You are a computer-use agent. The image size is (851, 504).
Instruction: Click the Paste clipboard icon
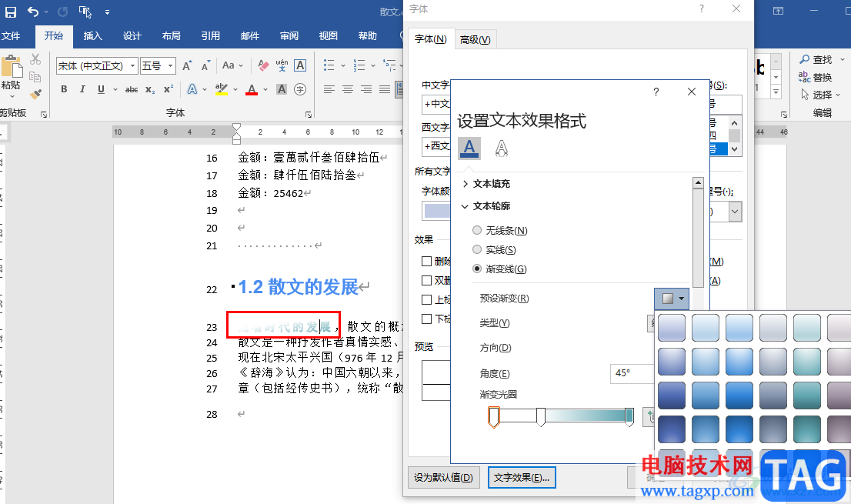coord(12,66)
